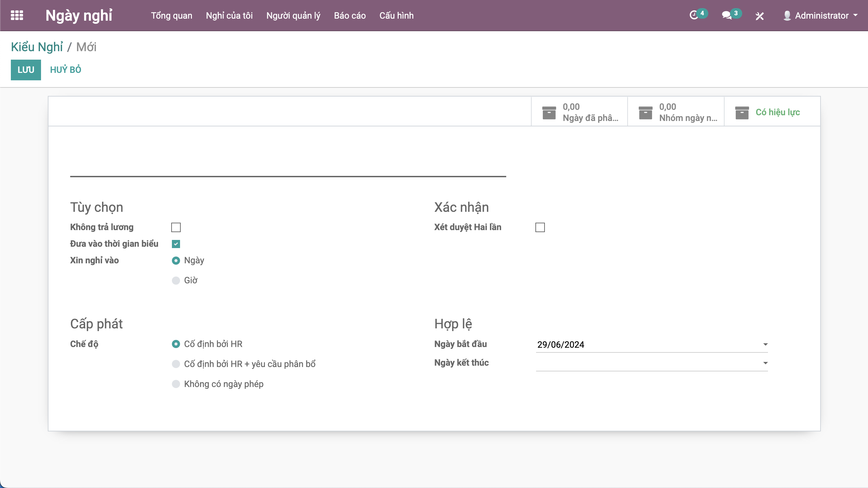
Task: Open the apps grid menu icon
Action: [x=17, y=16]
